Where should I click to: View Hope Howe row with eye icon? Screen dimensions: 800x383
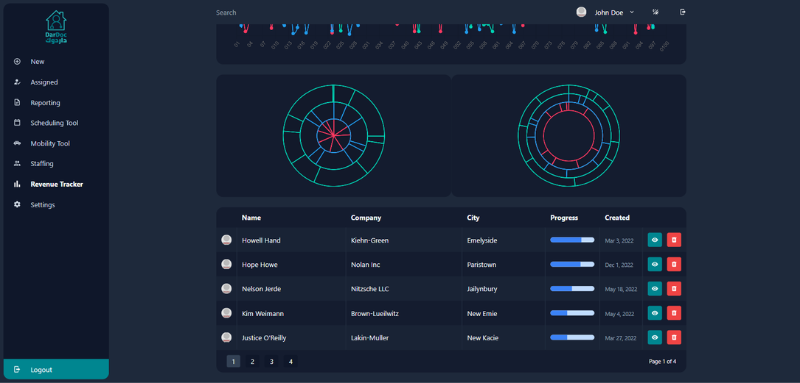tap(655, 264)
